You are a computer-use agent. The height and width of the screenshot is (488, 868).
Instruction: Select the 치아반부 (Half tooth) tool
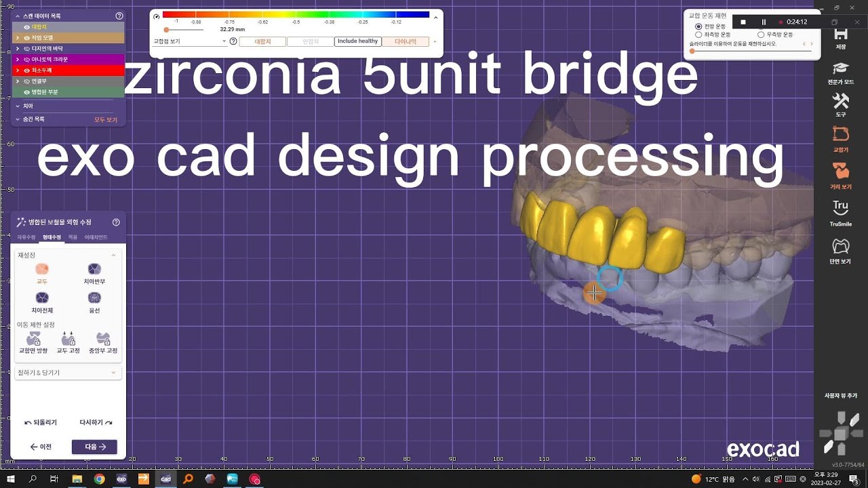point(94,273)
